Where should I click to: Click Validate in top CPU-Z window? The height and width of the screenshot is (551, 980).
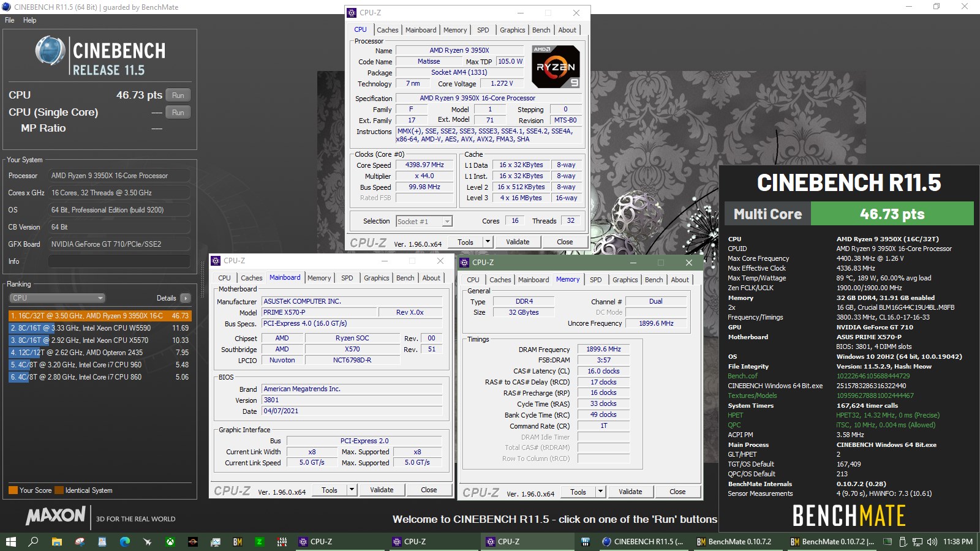point(518,242)
